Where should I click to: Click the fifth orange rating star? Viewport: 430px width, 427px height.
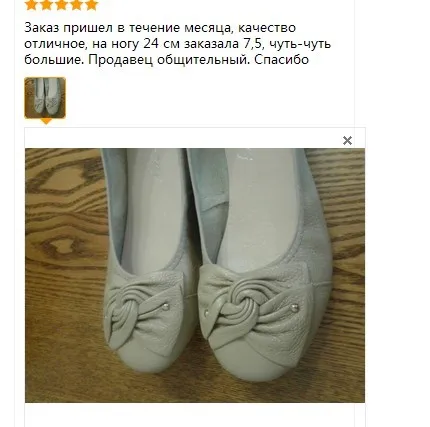coord(91,5)
